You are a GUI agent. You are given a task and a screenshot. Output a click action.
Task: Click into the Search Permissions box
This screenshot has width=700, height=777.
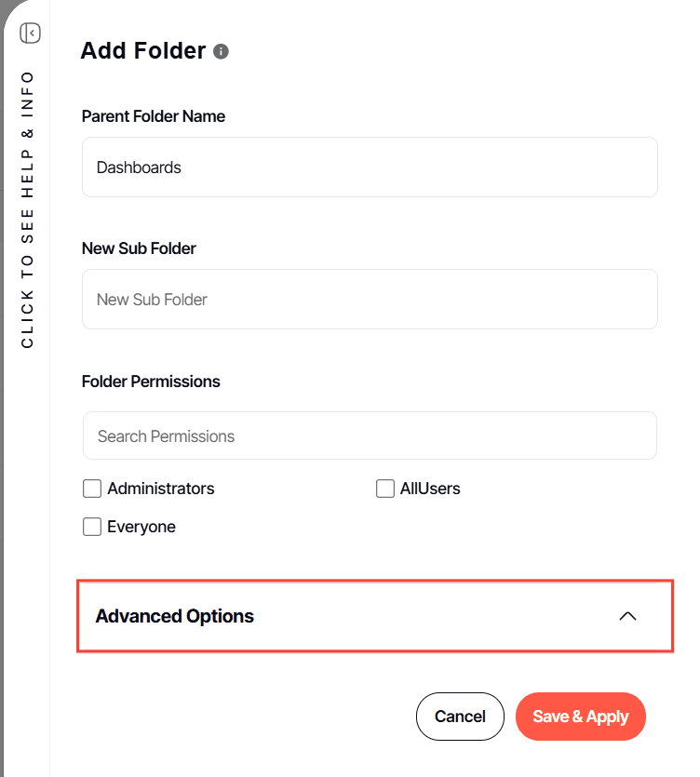[x=370, y=436]
